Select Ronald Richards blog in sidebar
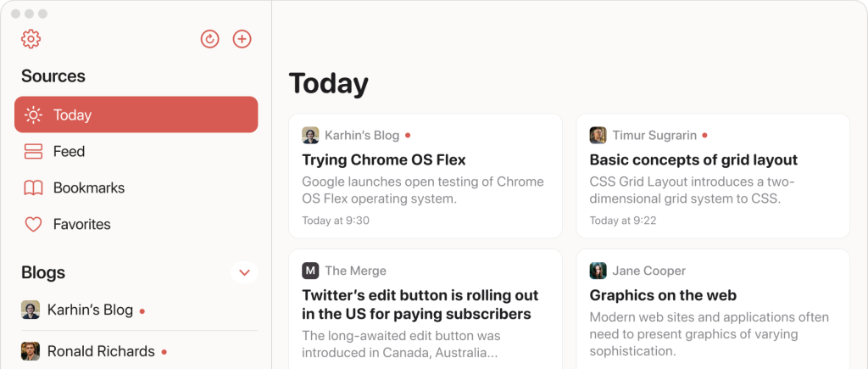 click(100, 351)
